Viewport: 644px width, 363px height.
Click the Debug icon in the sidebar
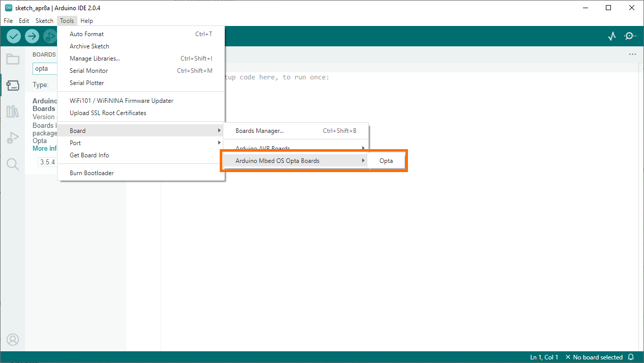tap(13, 137)
